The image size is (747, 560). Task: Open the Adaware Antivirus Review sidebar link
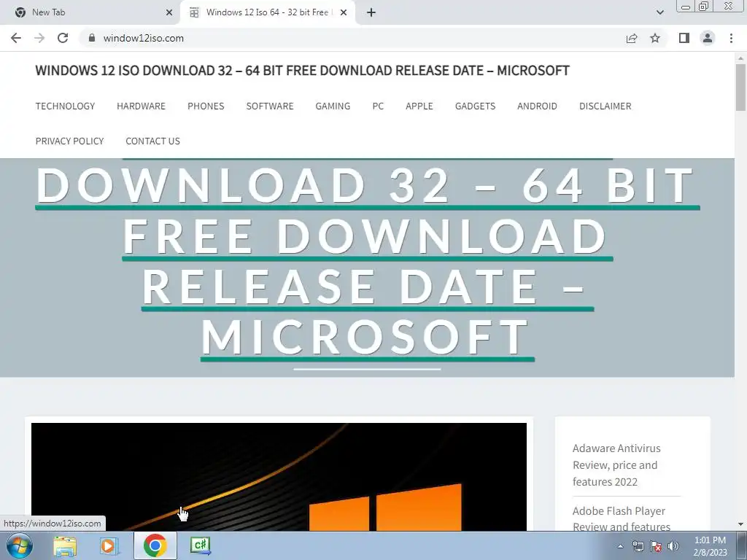[x=616, y=464]
